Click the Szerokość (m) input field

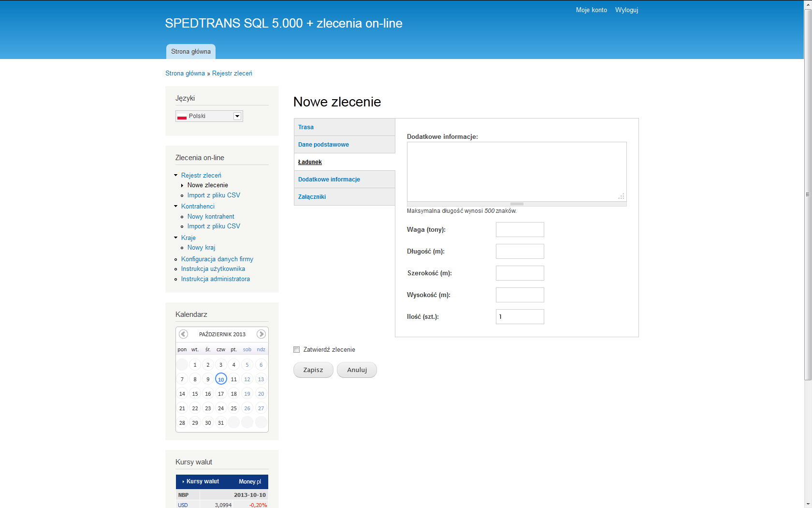(520, 273)
